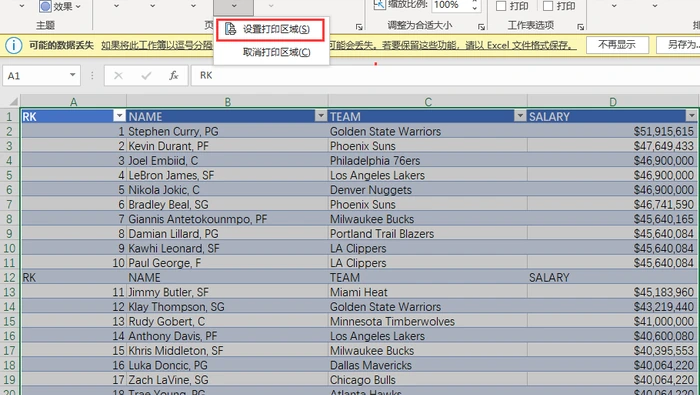
Task: Choose 设置打印区域(S) from the menu
Action: point(271,29)
